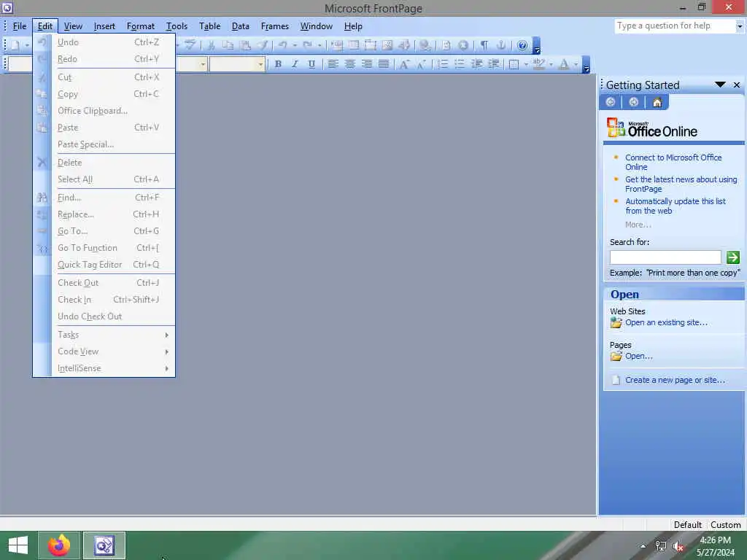This screenshot has height=560, width=747.
Task: Open the Format menu
Action: pyautogui.click(x=141, y=26)
